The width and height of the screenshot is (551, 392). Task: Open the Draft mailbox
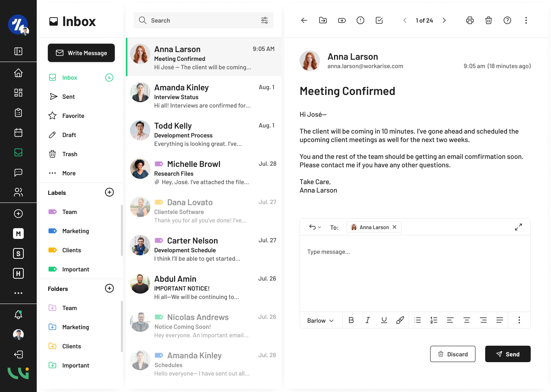click(x=69, y=135)
